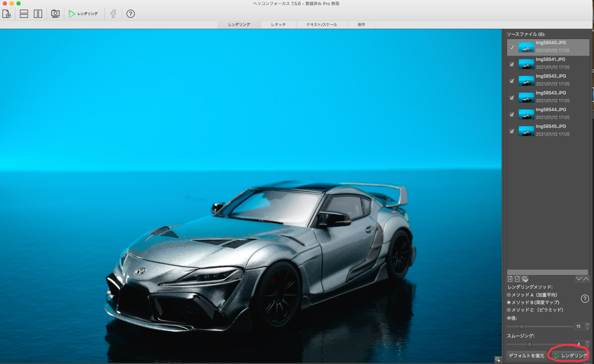The width and height of the screenshot is (594, 364).
Task: Open rendering method help question mark
Action: point(584,299)
